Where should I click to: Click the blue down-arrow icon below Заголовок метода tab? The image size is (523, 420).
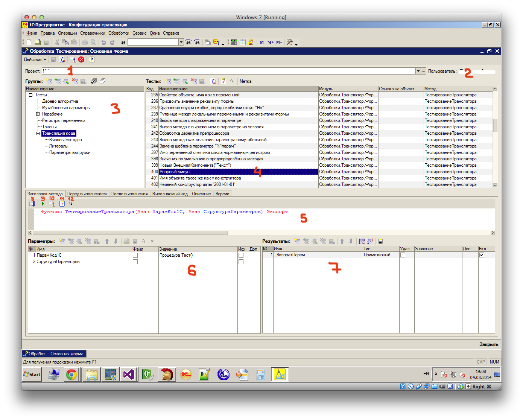point(32,204)
